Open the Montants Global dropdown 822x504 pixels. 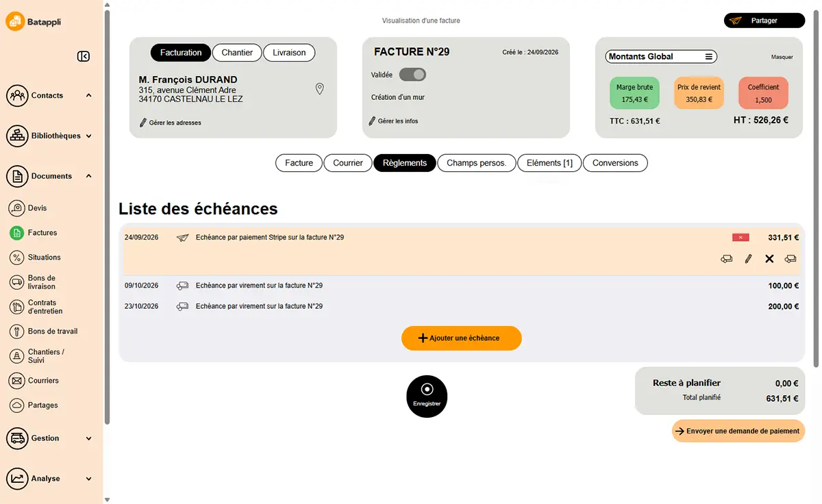coord(661,57)
